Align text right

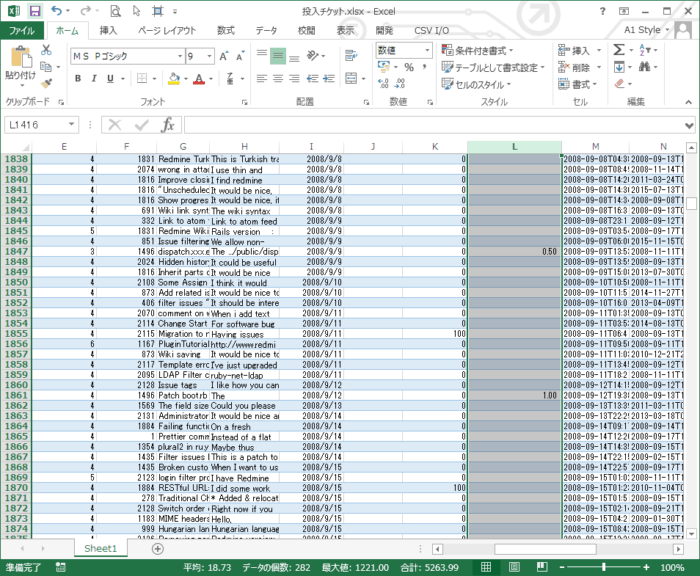[294, 79]
